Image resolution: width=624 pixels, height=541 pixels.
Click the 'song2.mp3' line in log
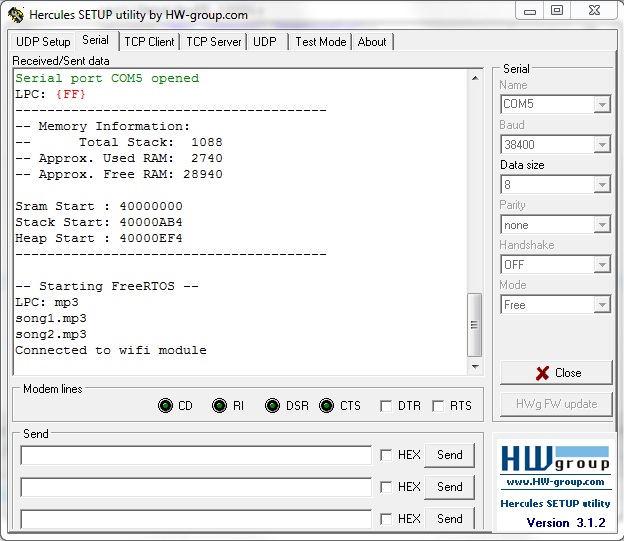(x=51, y=334)
